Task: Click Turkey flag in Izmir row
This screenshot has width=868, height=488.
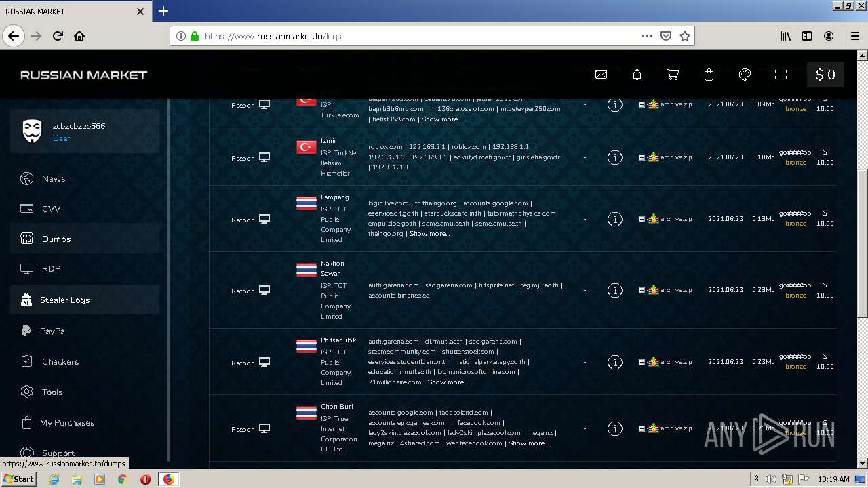Action: pos(307,147)
